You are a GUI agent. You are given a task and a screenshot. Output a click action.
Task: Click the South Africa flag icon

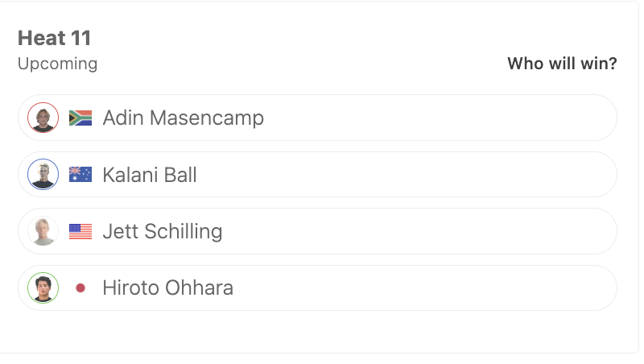(80, 118)
